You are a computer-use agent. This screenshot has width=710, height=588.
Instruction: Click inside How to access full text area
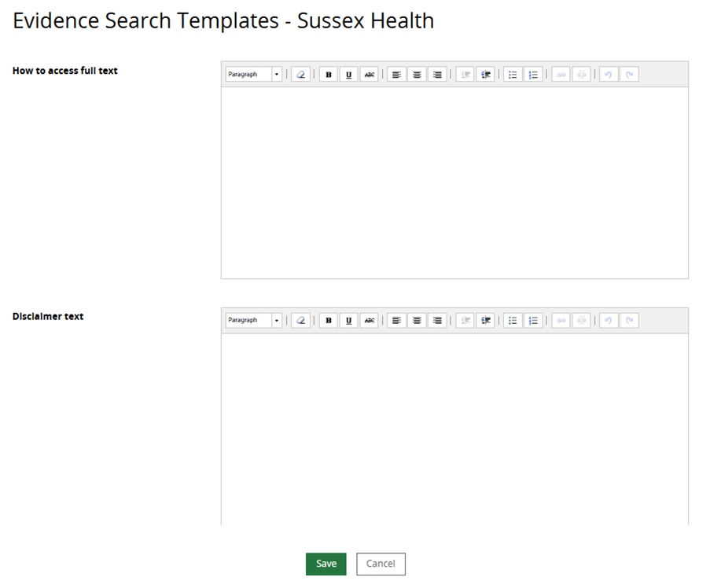pyautogui.click(x=454, y=183)
